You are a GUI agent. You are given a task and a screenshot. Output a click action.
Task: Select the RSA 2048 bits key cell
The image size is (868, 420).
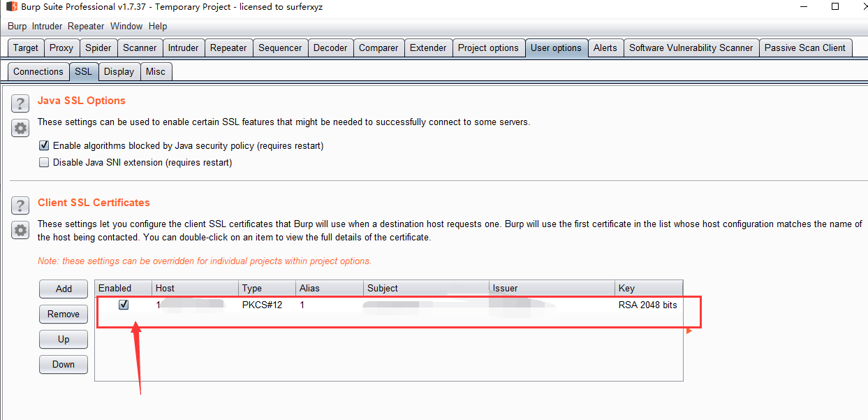pos(649,305)
